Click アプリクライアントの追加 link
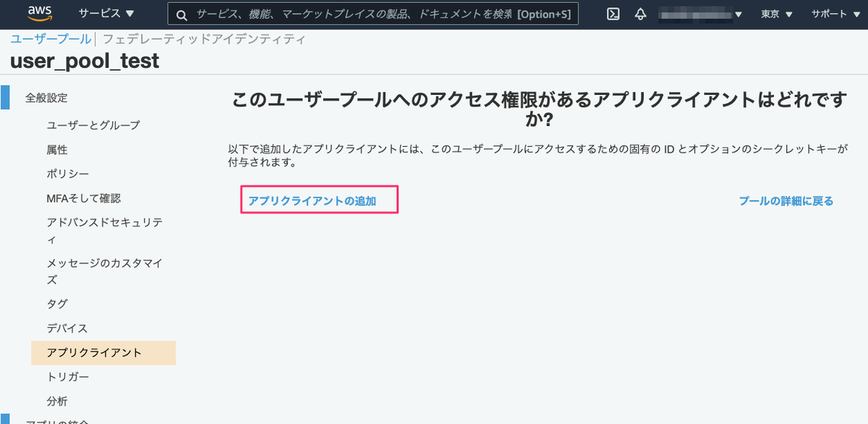The image size is (868, 424). [x=312, y=200]
